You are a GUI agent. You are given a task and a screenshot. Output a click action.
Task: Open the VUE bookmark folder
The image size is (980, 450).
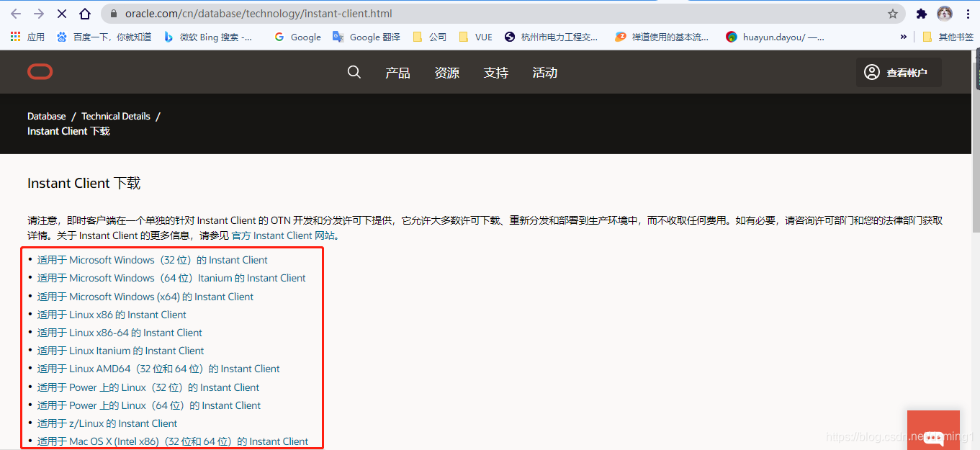click(476, 37)
